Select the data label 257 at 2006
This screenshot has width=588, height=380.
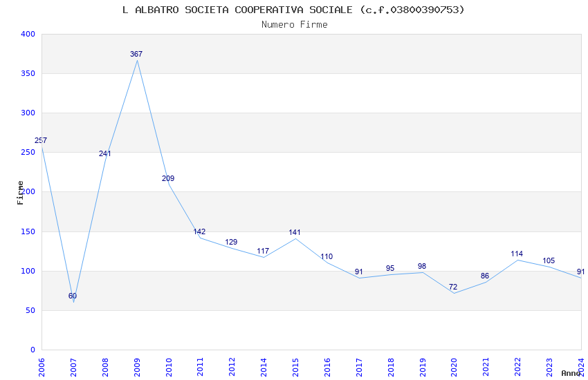[x=41, y=140]
